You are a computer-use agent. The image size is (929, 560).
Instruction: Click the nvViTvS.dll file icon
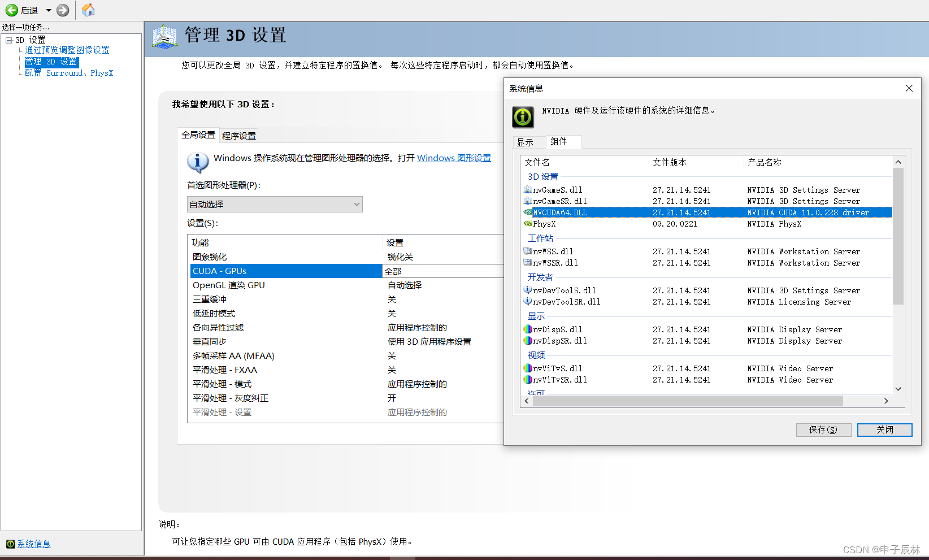point(528,368)
